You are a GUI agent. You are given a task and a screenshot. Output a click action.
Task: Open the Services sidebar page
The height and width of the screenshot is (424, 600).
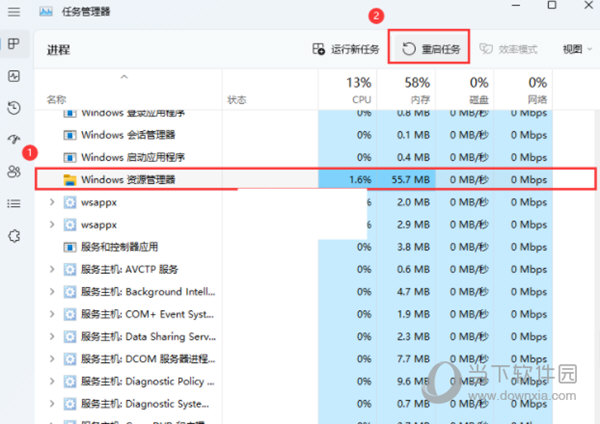pyautogui.click(x=14, y=236)
